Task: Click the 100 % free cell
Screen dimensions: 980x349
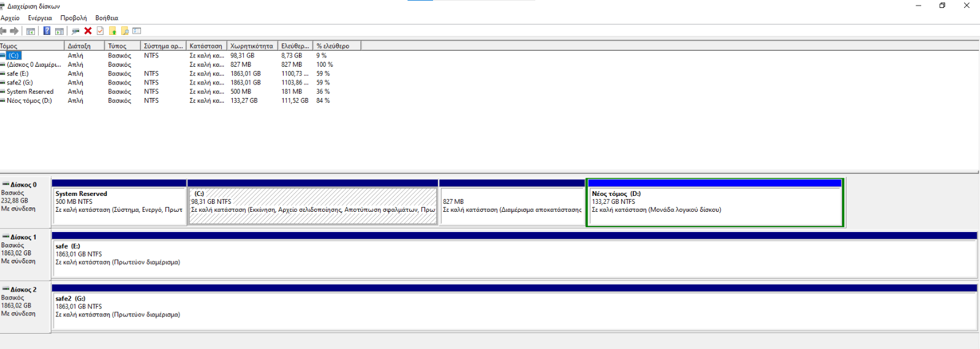Action: [x=325, y=64]
